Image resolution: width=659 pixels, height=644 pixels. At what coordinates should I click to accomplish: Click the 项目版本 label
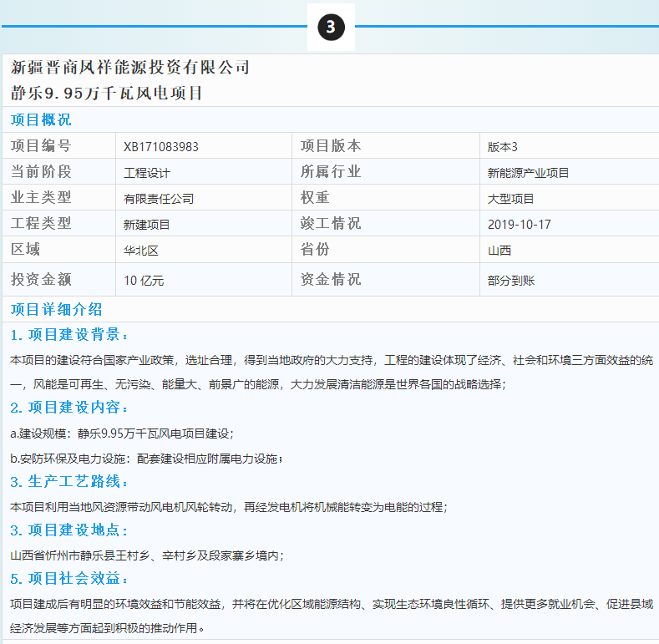coord(331,146)
